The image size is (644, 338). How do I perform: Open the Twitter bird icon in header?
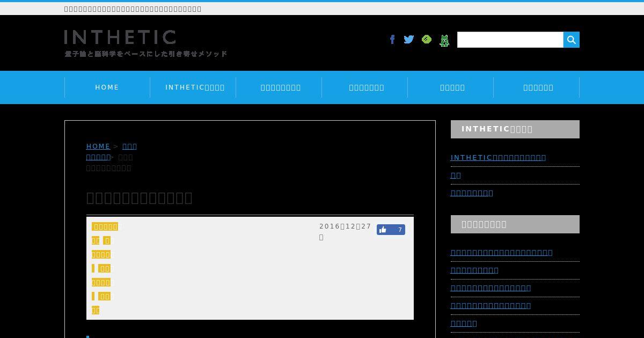409,40
